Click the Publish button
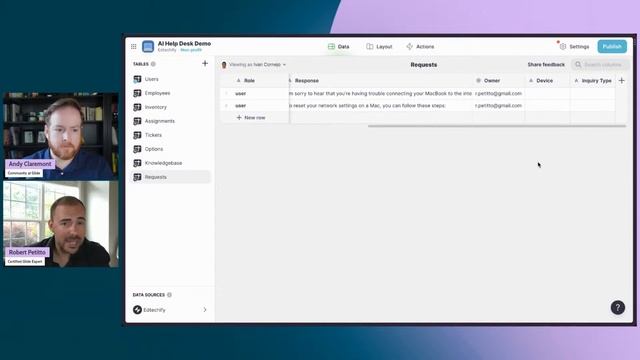This screenshot has height=360, width=640. pos(612,47)
